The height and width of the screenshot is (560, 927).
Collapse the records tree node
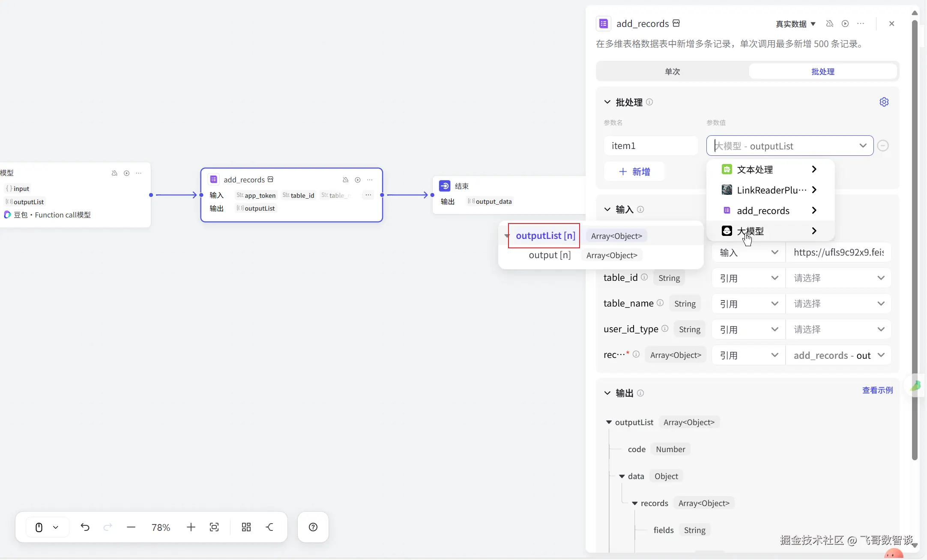(635, 503)
